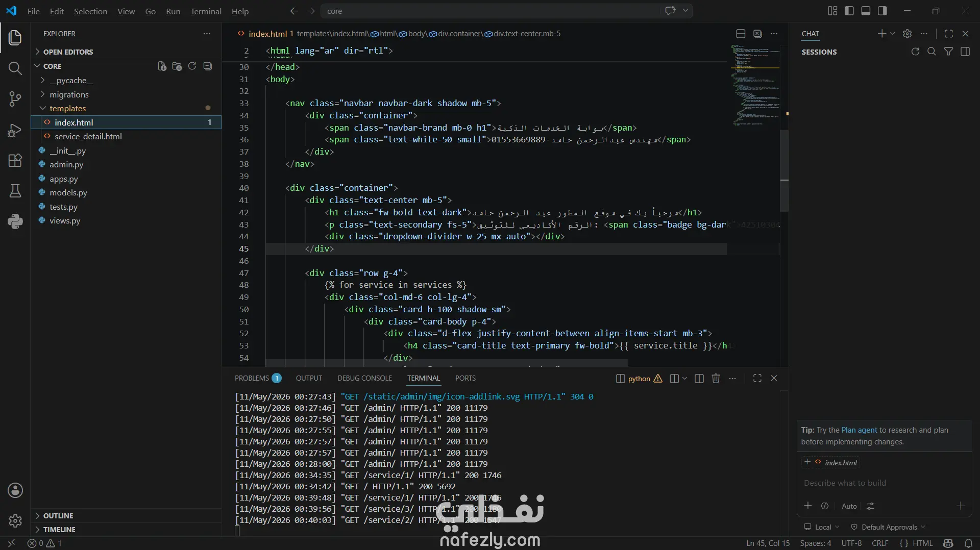Open Default Approvals dropdown
Viewport: 980px width, 550px height.
click(888, 527)
